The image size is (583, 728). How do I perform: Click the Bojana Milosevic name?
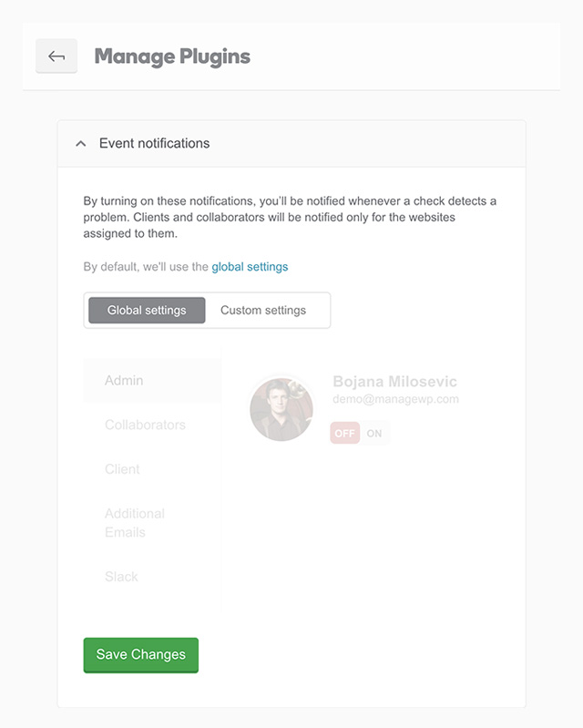[x=394, y=381]
